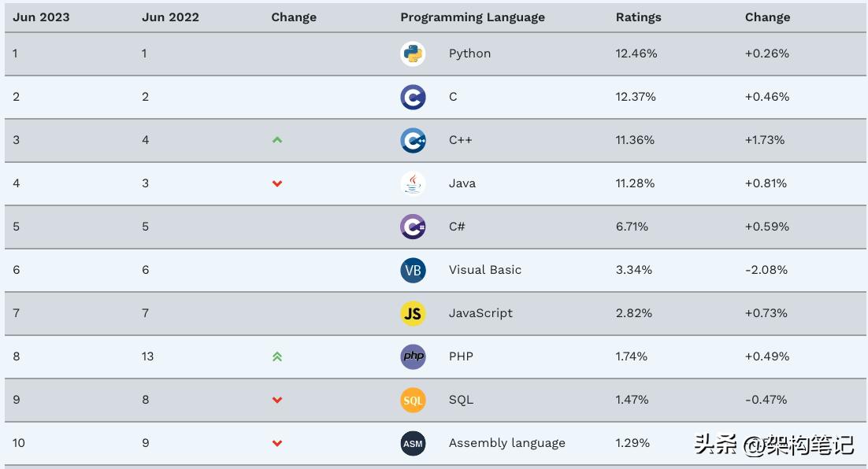The height and width of the screenshot is (469, 868).
Task: Click the orange SQL icon
Action: [x=413, y=400]
